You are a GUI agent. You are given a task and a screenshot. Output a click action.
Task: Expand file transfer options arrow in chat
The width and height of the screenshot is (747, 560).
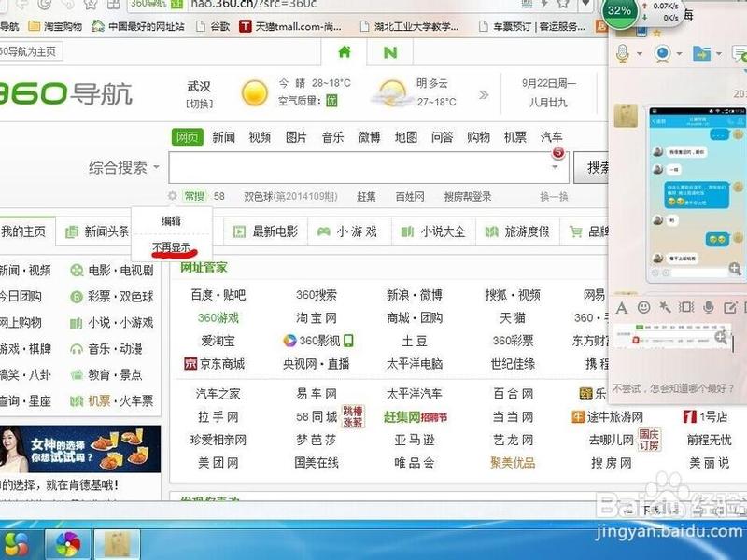tap(719, 53)
